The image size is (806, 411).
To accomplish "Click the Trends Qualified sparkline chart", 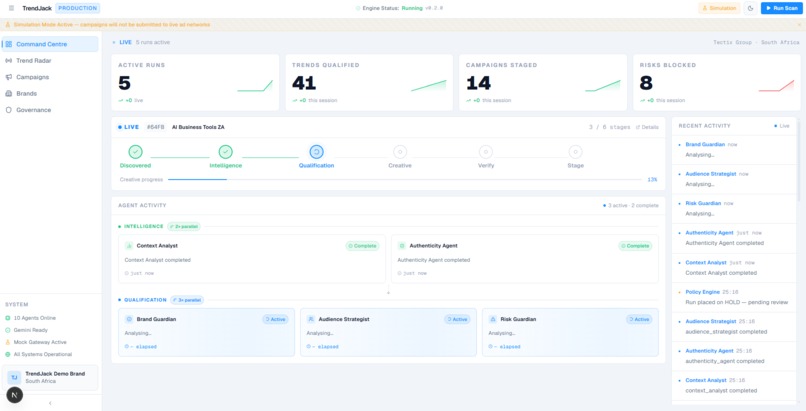I will coord(429,86).
